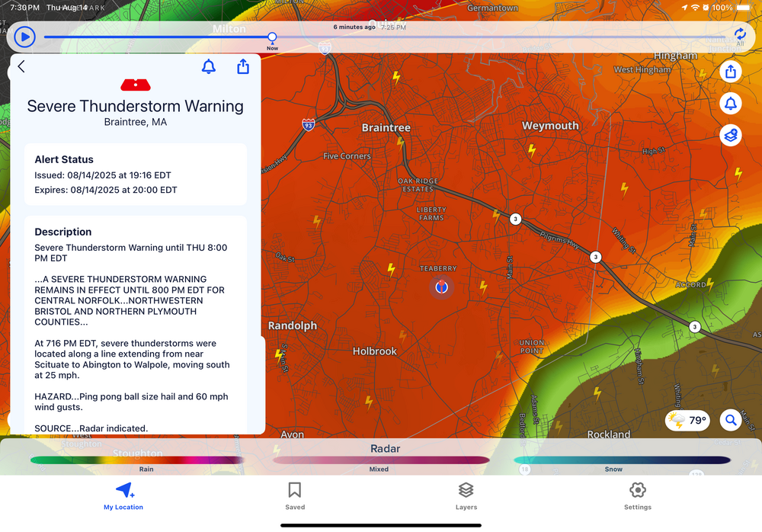This screenshot has width=762, height=532.
Task: Tap the Snow radar color legend bar
Action: click(x=622, y=460)
